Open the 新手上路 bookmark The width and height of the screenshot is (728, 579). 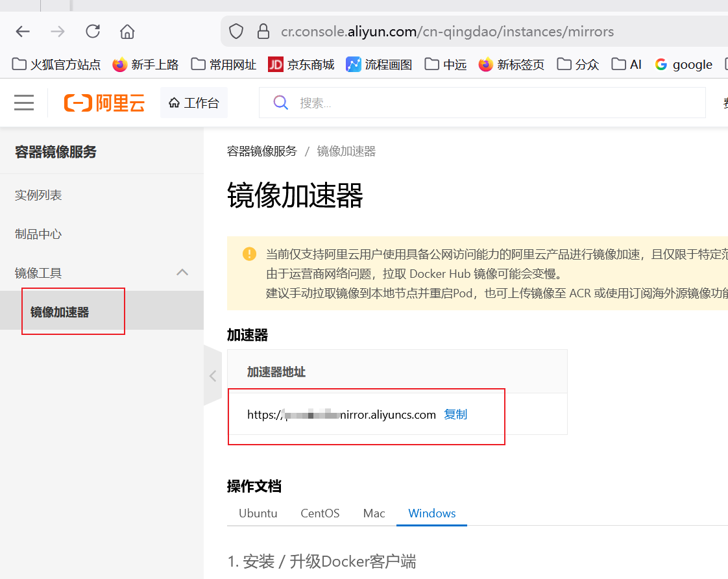[145, 64]
